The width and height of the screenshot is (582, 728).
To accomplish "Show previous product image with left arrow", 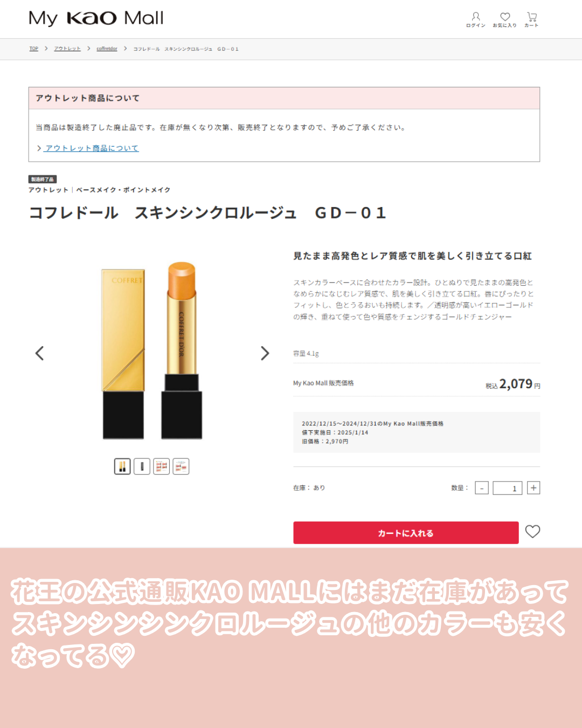I will pyautogui.click(x=39, y=353).
